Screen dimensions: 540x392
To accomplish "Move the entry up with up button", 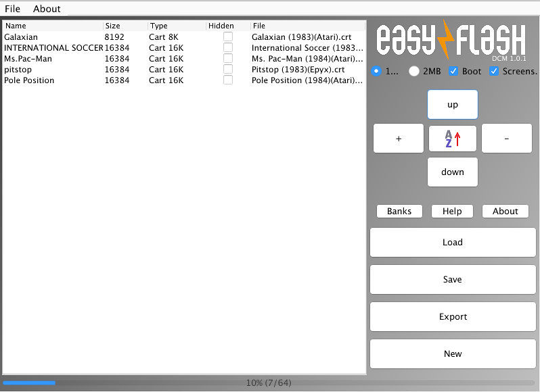I will click(453, 105).
